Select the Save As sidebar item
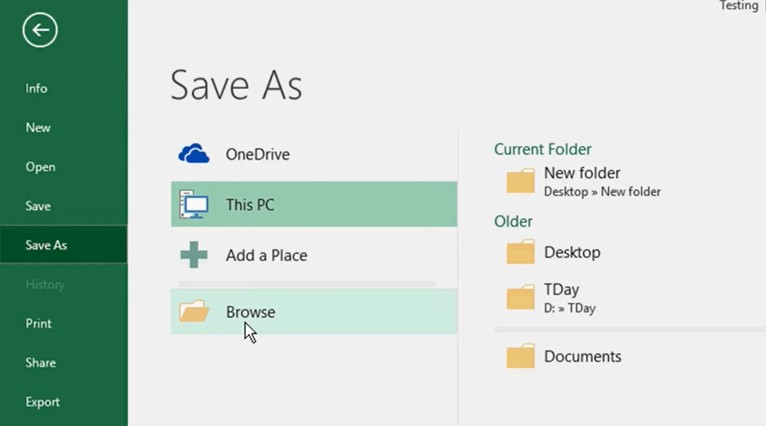This screenshot has width=766, height=426. click(x=64, y=244)
